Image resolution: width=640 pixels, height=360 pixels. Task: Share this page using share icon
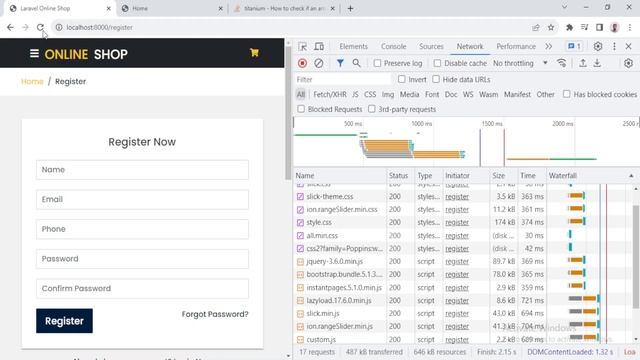[x=536, y=27]
